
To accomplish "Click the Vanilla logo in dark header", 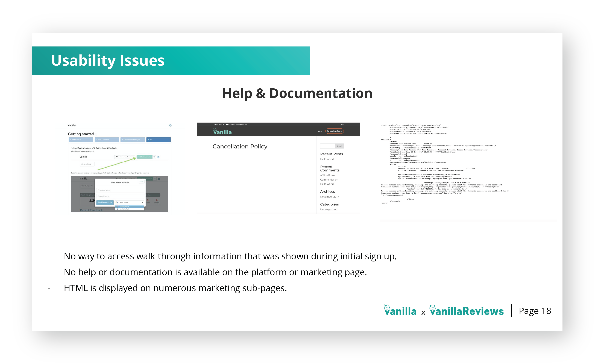I will (222, 132).
